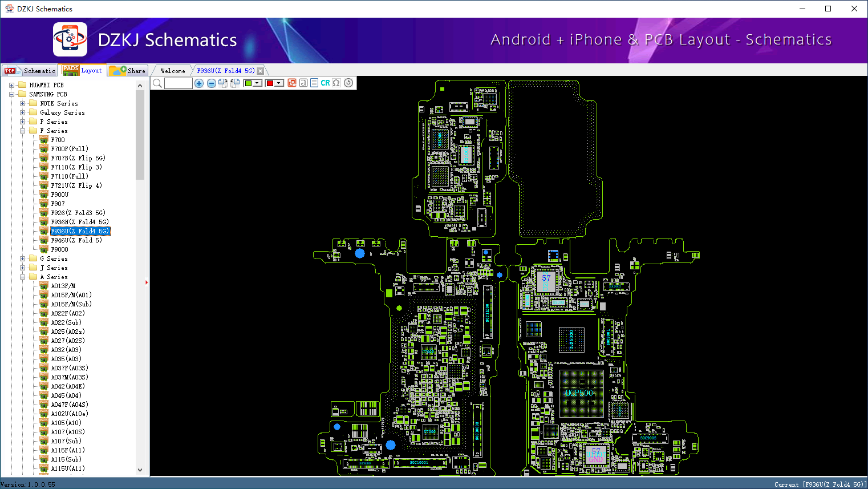Viewport: 868px width, 489px height.
Task: Open F926(Z Fold3 5G) layout
Action: click(x=78, y=213)
